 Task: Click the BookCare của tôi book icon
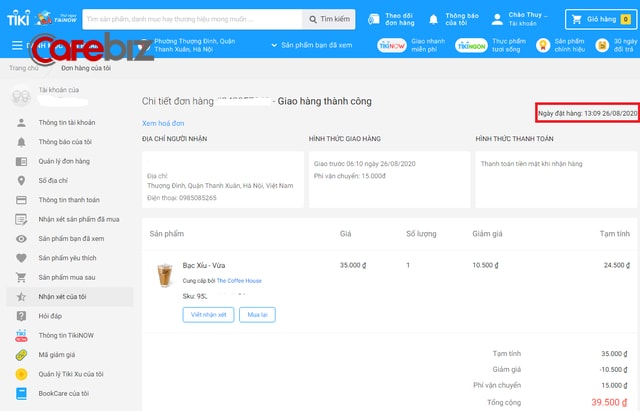tap(21, 393)
